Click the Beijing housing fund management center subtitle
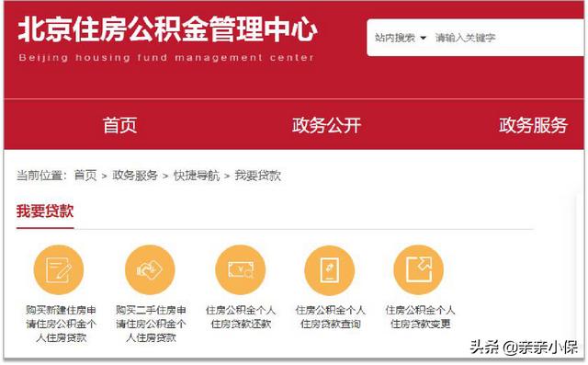 pyautogui.click(x=166, y=58)
